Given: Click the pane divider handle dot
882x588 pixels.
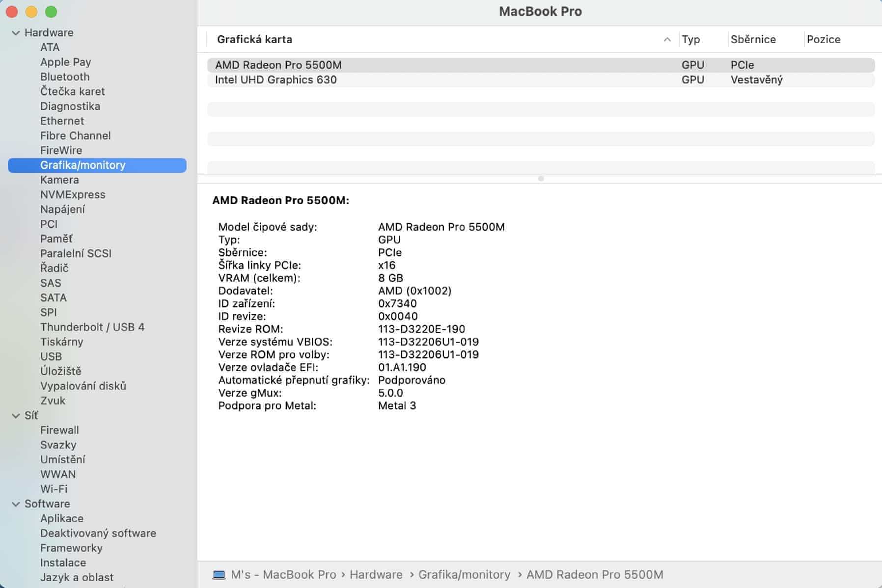Looking at the screenshot, I should [541, 179].
